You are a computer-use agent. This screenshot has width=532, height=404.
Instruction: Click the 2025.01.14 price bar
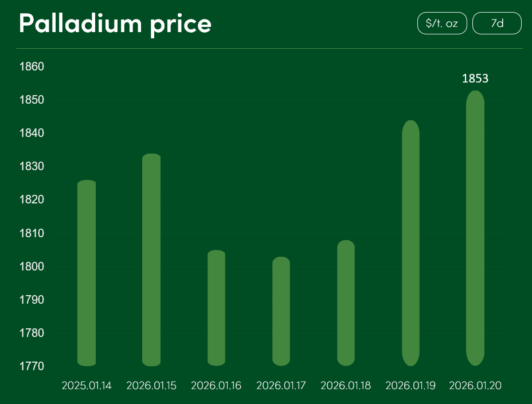87,273
